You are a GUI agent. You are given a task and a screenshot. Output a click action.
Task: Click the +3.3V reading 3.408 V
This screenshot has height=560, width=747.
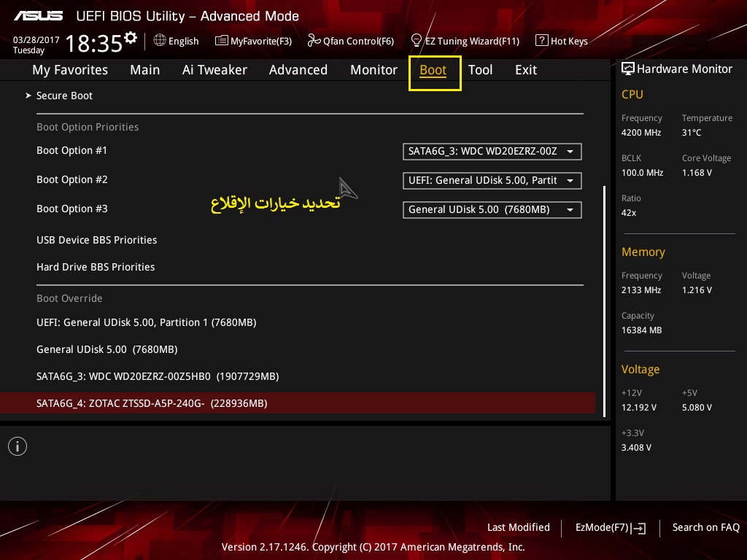click(x=636, y=448)
